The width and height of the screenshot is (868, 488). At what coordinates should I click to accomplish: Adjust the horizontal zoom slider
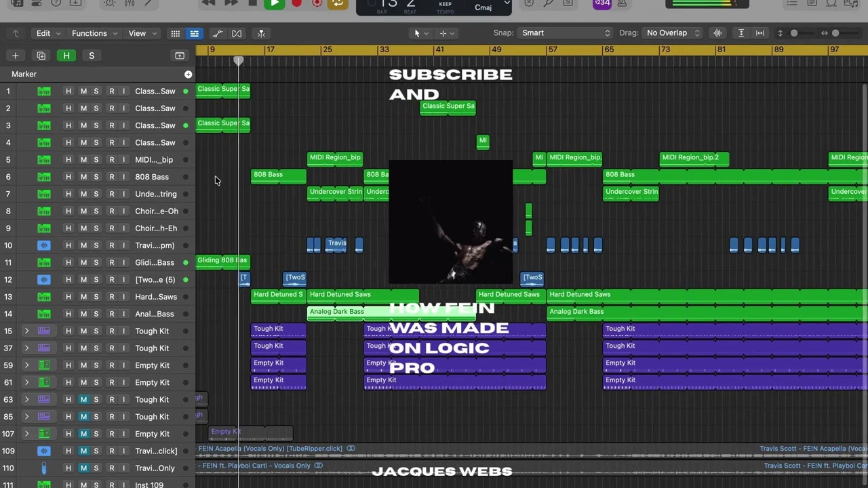(x=835, y=33)
